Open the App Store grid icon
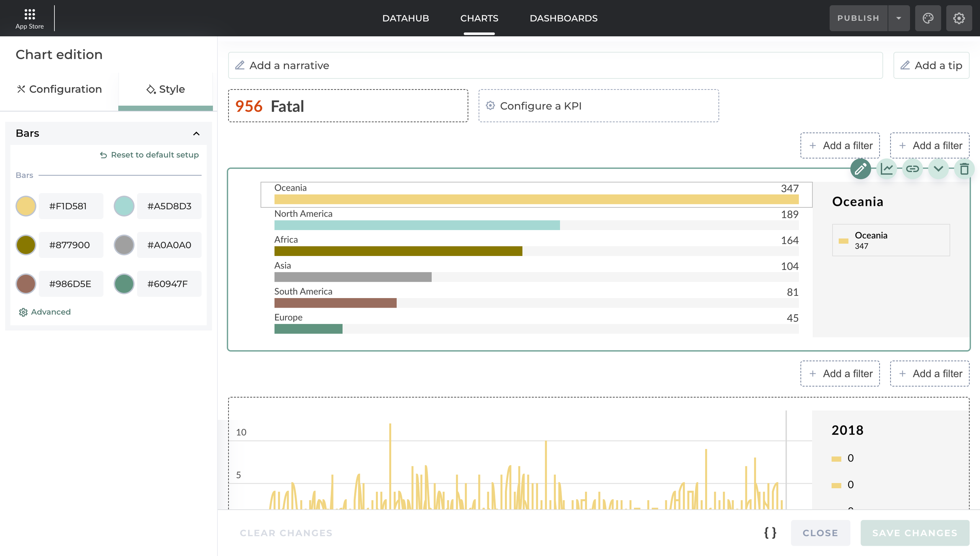Viewport: 980px width, 556px height. coord(29,15)
